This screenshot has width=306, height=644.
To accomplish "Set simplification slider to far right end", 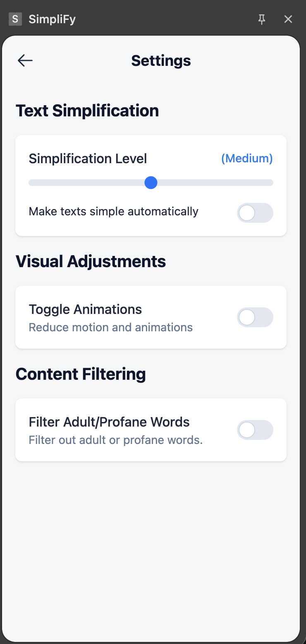I will click(x=272, y=183).
